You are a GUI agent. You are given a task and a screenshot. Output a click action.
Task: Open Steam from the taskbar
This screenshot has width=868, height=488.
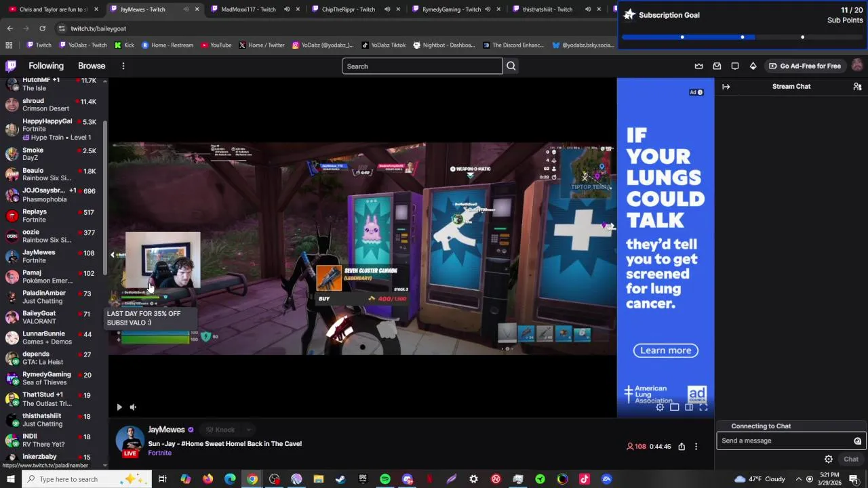(x=340, y=479)
